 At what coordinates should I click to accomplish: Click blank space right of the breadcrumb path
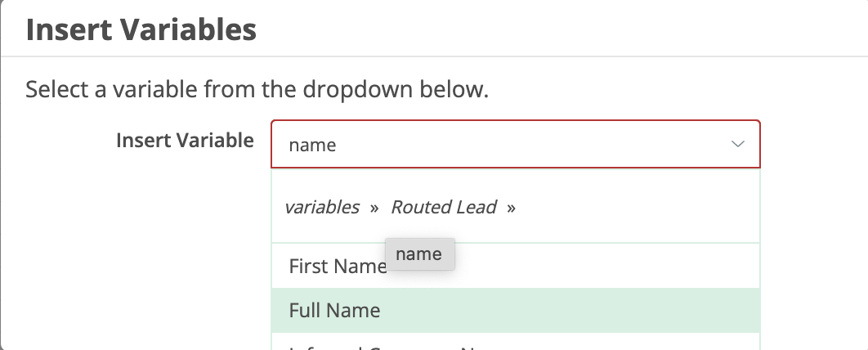coord(638,207)
